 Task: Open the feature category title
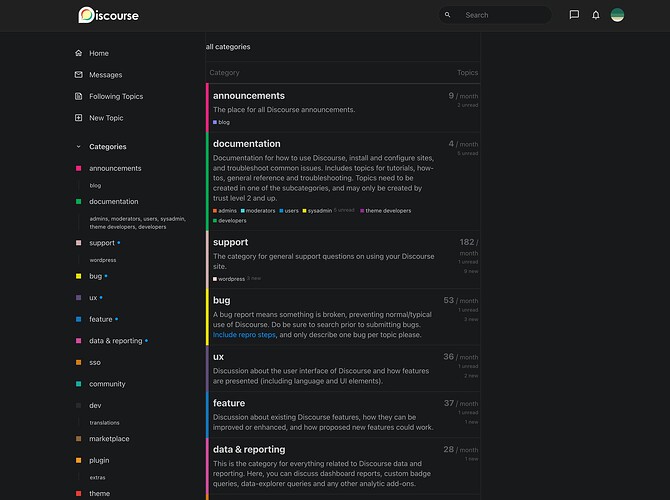tap(229, 403)
